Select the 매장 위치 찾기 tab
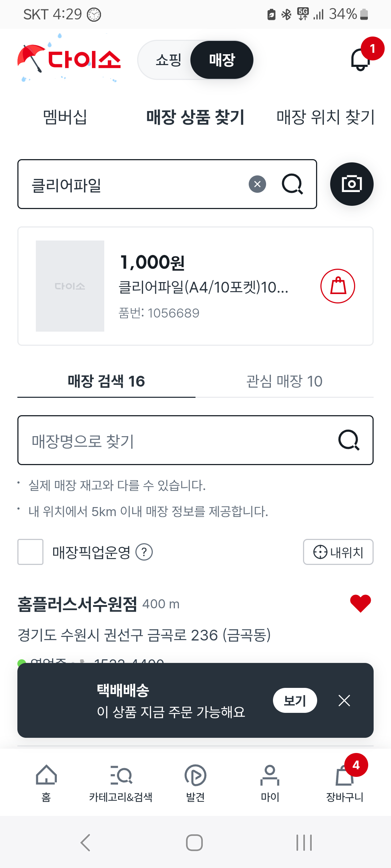 (x=325, y=117)
